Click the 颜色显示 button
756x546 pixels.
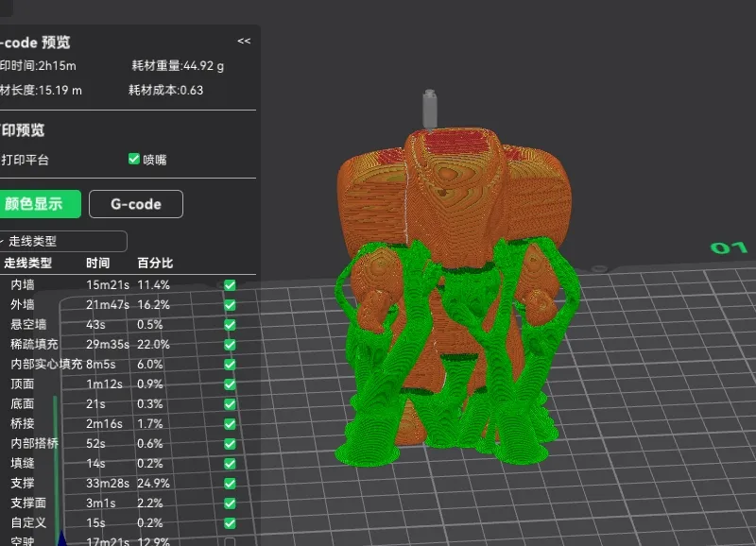[x=40, y=204]
